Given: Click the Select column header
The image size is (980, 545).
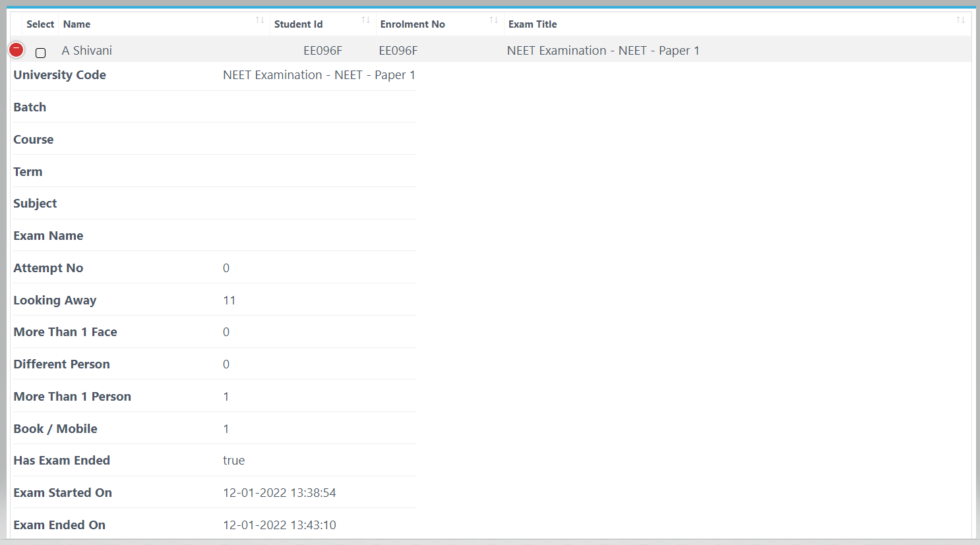Looking at the screenshot, I should (40, 24).
